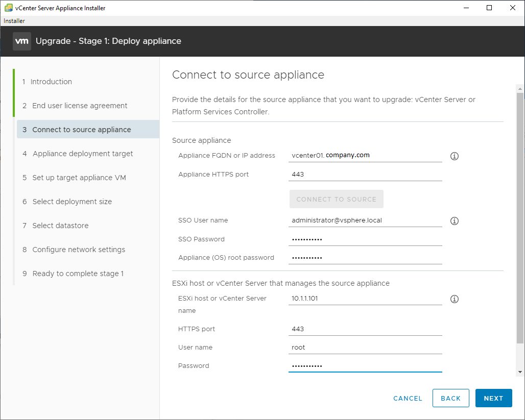Minimize the installer window
The height and width of the screenshot is (420, 525).
(x=466, y=8)
